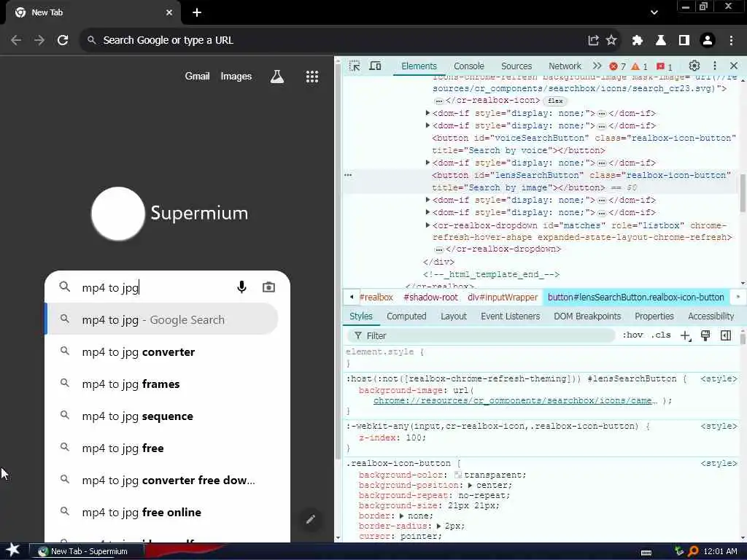Select 'mp4 to jpg - Google Search' suggestion

coord(162,319)
